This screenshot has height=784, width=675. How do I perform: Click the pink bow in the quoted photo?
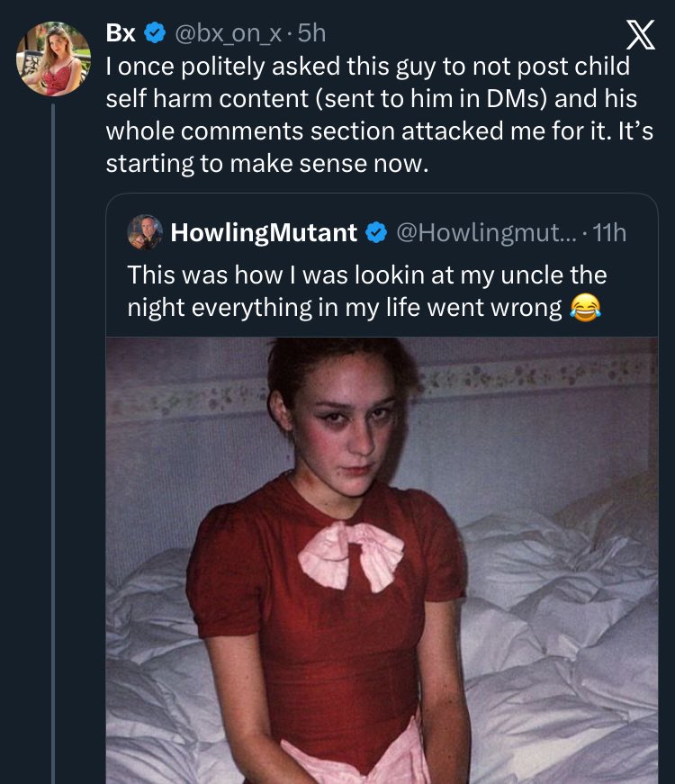[x=349, y=553]
